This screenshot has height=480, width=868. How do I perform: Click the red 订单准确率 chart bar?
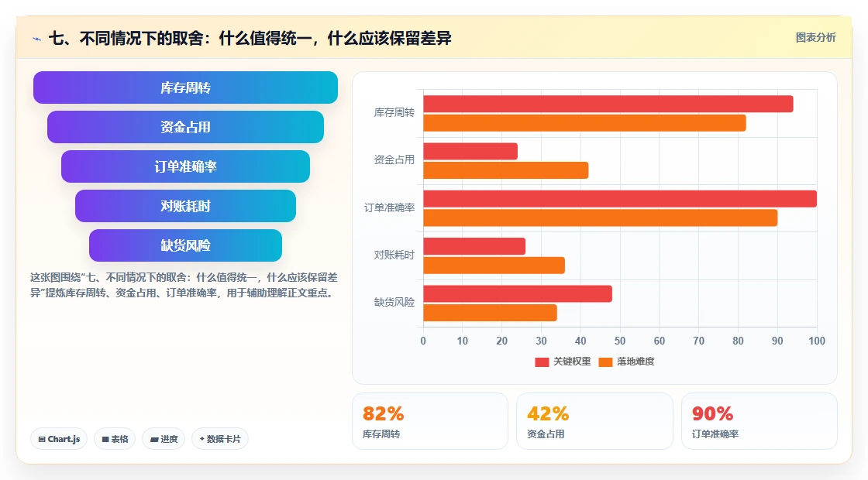(620, 198)
